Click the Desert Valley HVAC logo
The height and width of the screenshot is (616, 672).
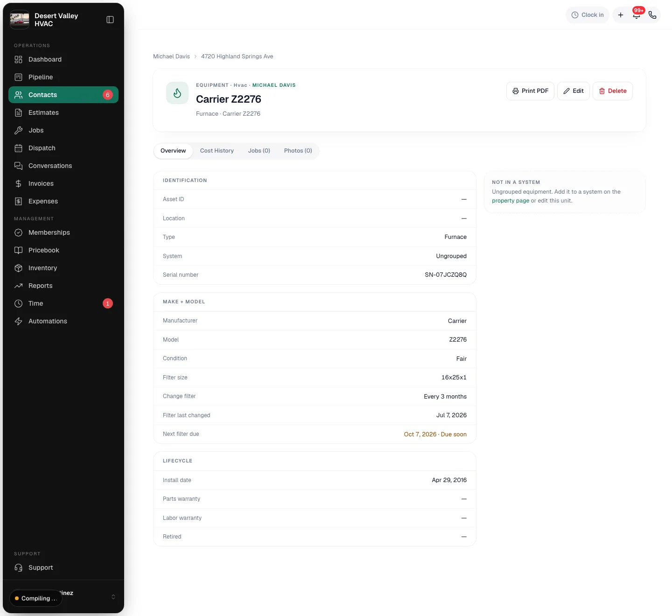coord(20,20)
